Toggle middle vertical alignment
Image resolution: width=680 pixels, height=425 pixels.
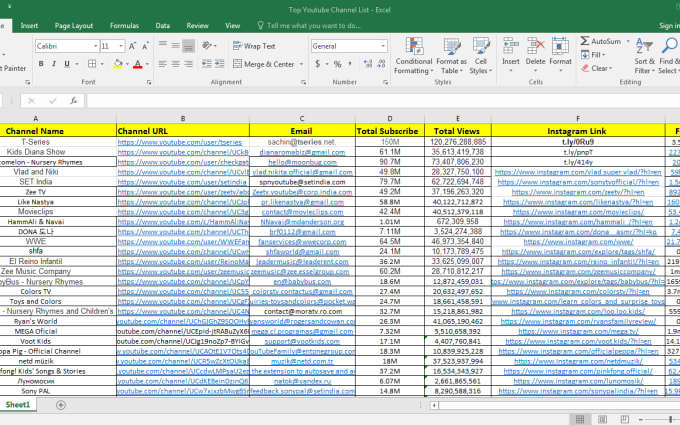pyautogui.click(x=176, y=46)
